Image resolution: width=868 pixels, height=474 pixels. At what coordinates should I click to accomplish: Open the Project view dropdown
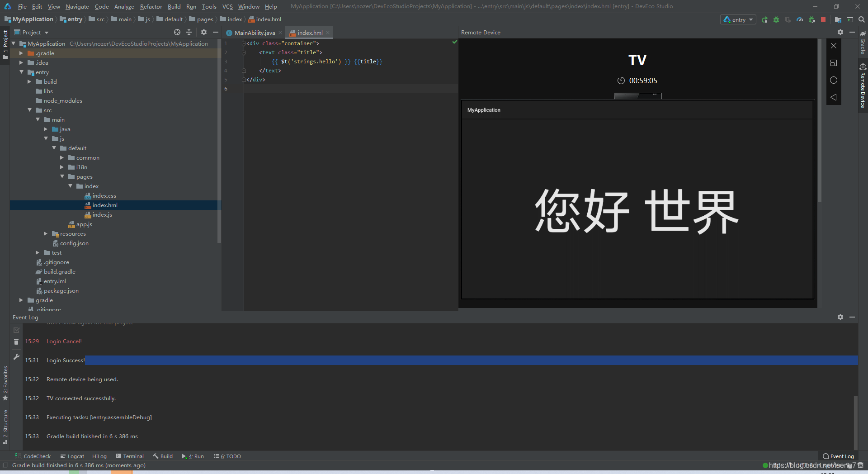[x=31, y=32]
